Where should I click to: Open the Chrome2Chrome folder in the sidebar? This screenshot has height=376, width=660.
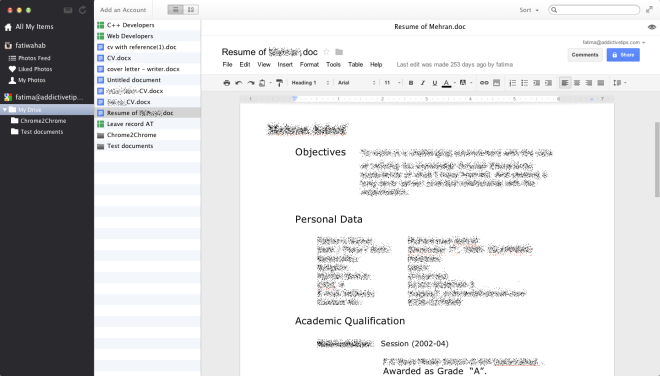click(39, 121)
